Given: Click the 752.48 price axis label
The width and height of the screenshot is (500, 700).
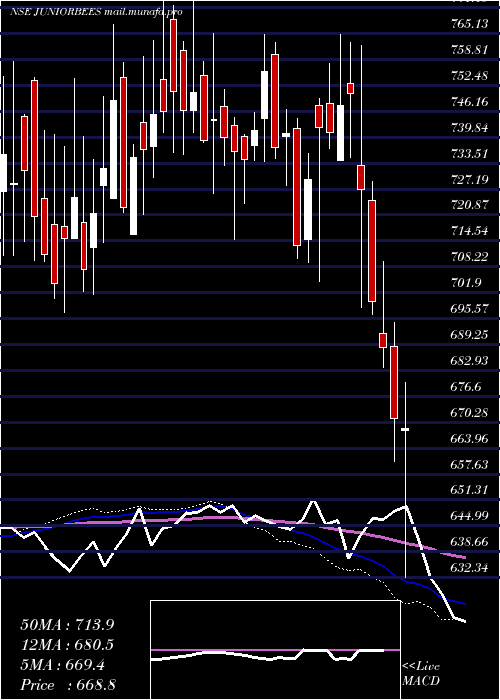Looking at the screenshot, I should (469, 76).
